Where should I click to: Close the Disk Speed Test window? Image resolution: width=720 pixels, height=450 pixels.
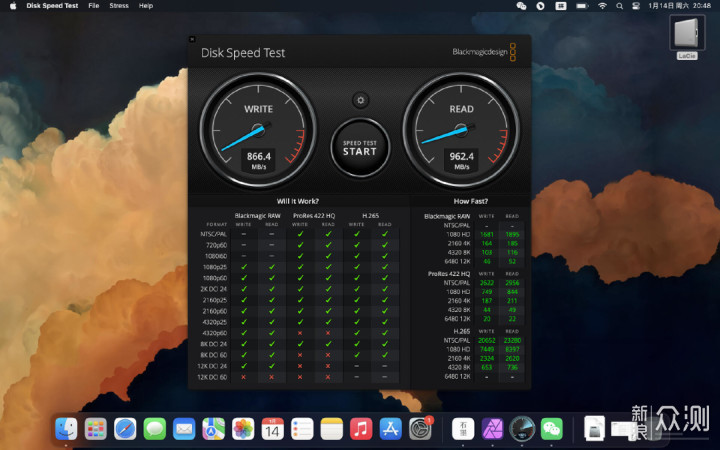tap(192, 39)
